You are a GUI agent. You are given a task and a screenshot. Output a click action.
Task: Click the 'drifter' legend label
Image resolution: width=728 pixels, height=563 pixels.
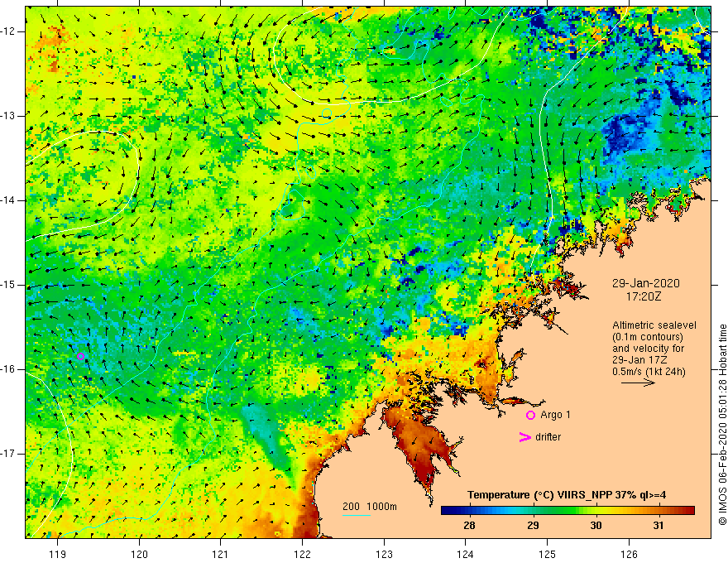[x=548, y=437]
